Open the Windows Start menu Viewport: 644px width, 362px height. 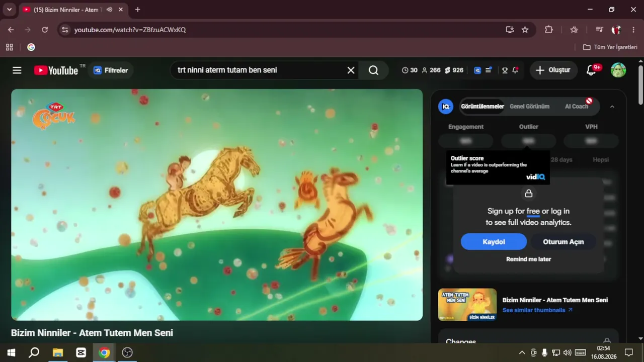(x=11, y=352)
